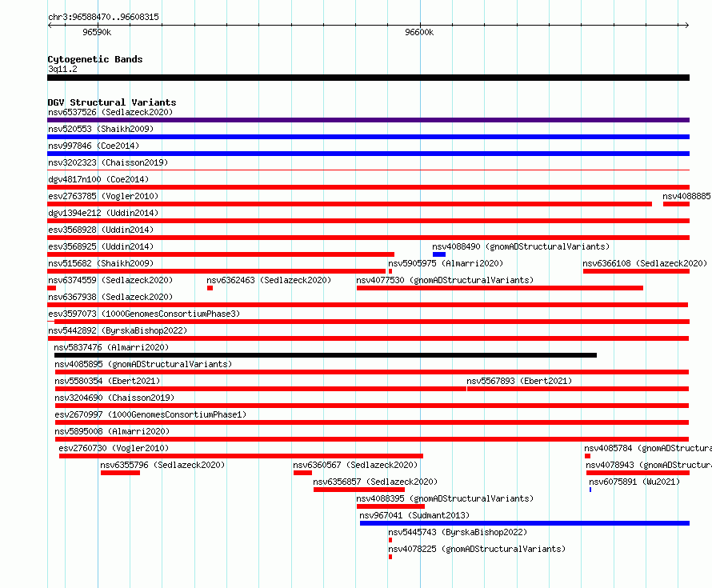Image resolution: width=712 pixels, height=588 pixels.
Task: Click nsv4088885 variant bar near right edge
Action: pos(676,204)
